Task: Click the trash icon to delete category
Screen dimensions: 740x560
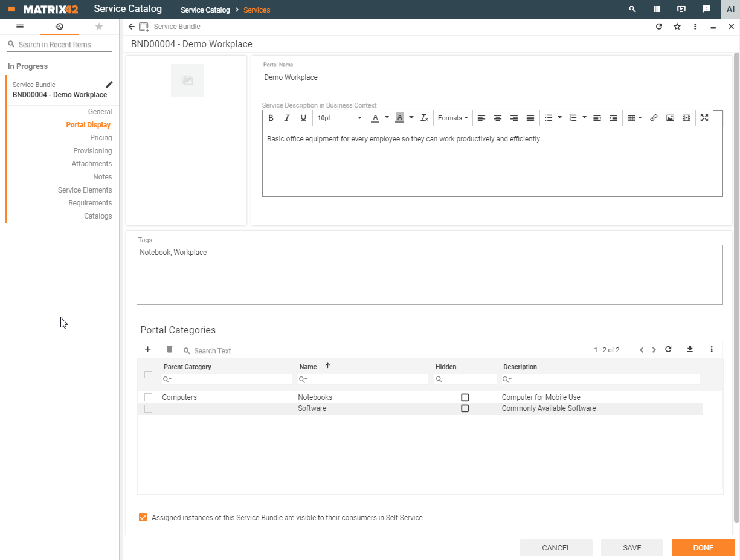Action: pyautogui.click(x=169, y=349)
